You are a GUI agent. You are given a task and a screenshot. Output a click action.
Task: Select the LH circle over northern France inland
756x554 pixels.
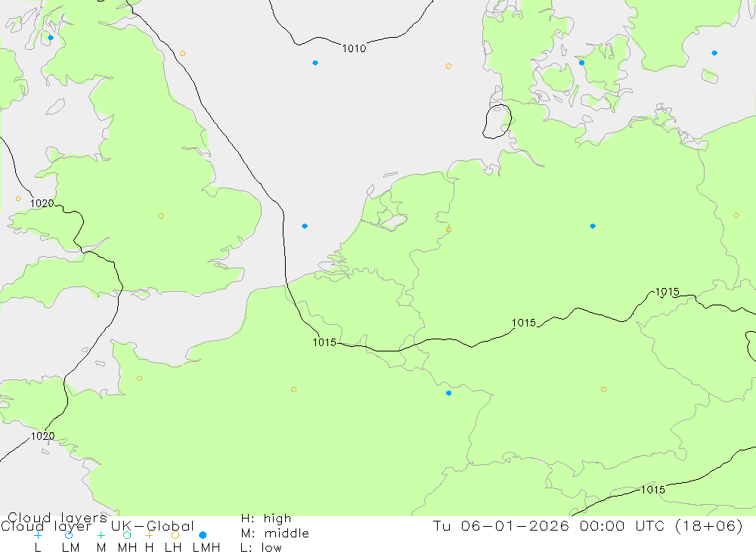[x=293, y=389]
